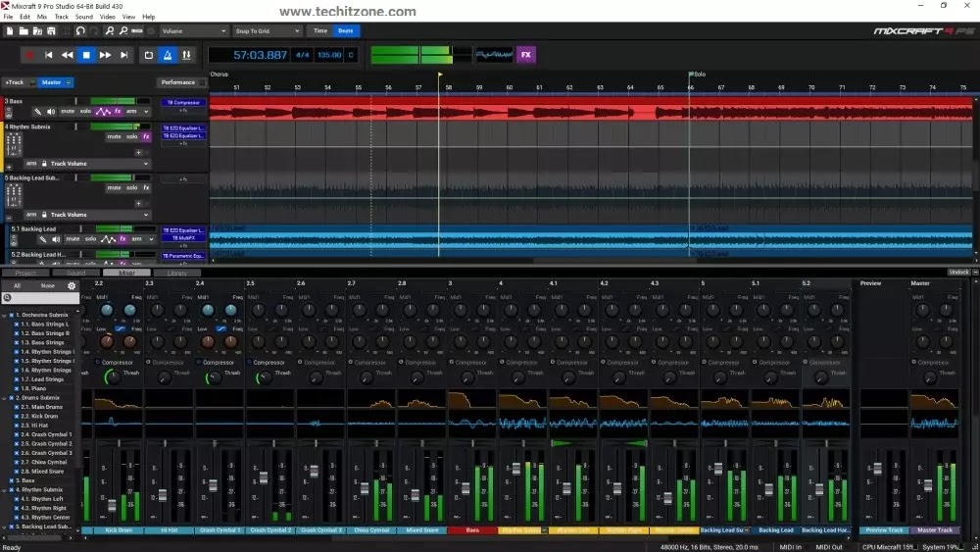Expand Bass track arm dropdown arrow
The image size is (980, 552).
coord(146,112)
